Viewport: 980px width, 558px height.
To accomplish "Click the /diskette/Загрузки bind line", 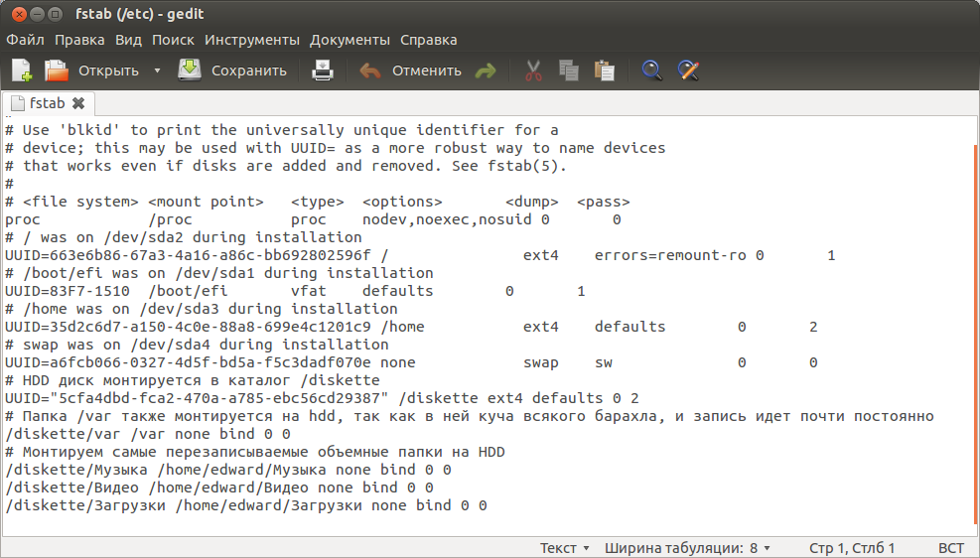I will point(246,505).
